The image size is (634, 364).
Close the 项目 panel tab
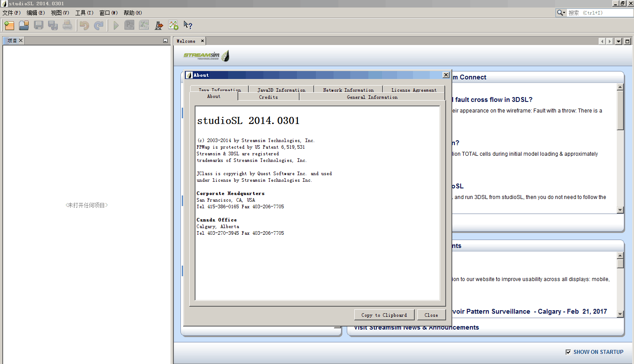[x=21, y=41]
